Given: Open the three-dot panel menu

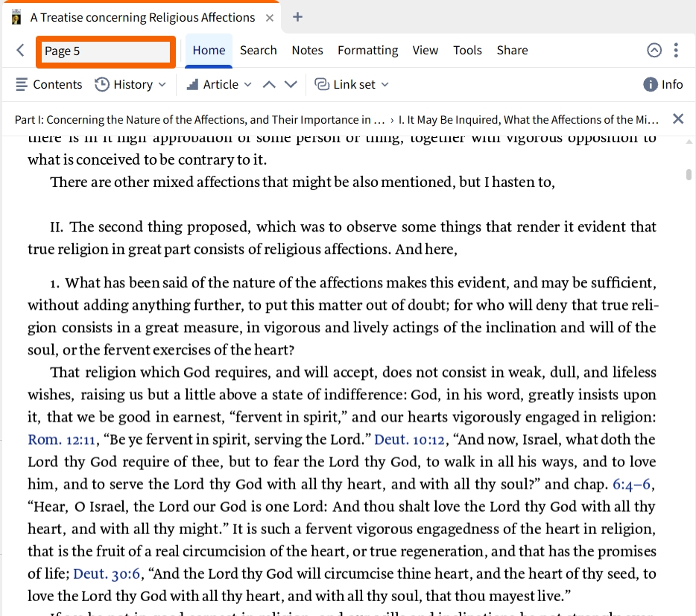Looking at the screenshot, I should tap(676, 50).
